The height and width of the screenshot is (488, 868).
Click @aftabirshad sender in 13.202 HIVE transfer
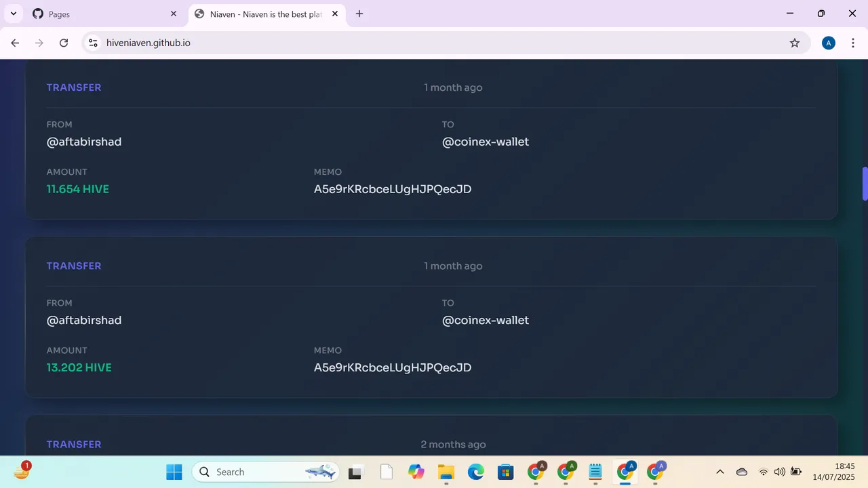(84, 320)
